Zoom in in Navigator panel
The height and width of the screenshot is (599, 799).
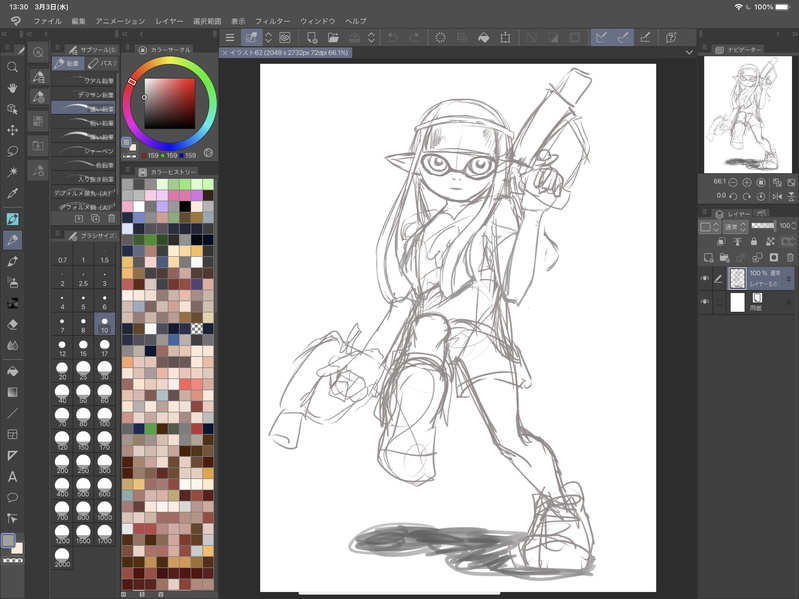(x=747, y=182)
